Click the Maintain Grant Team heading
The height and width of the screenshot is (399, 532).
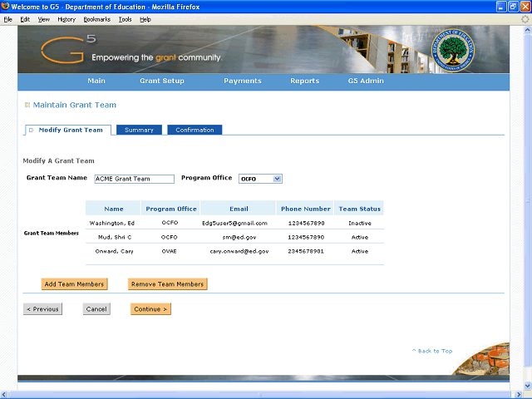coord(74,105)
